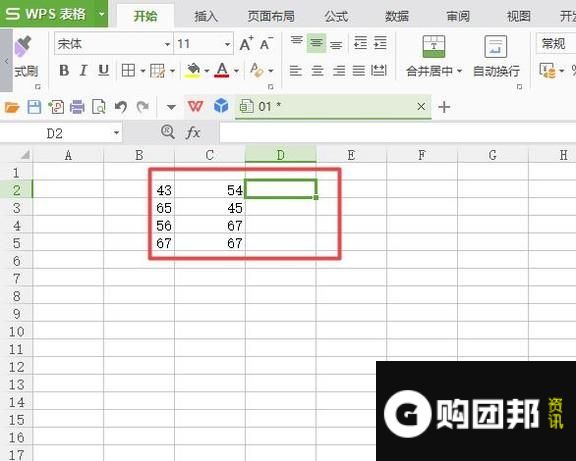The image size is (576, 461).
Task: Open the folder icon to open file
Action: point(12,107)
